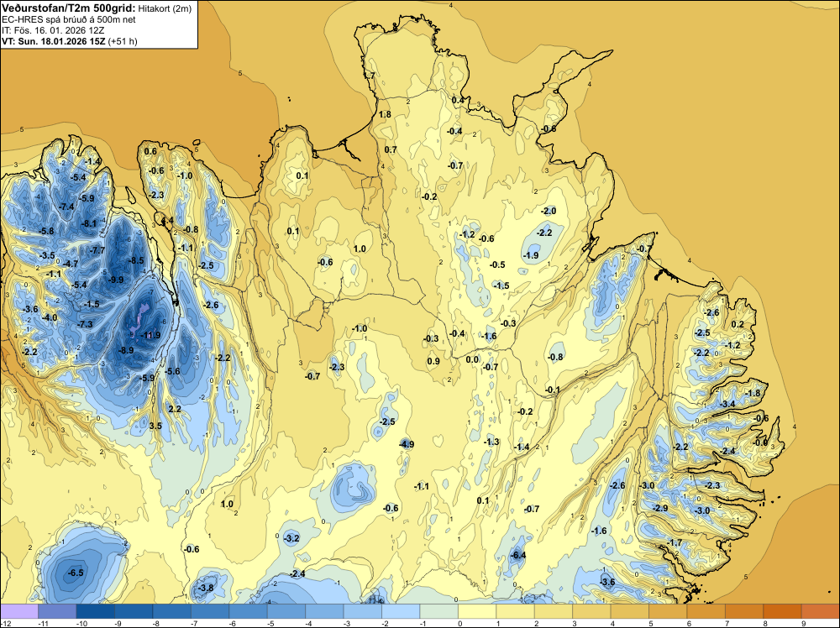The image size is (840, 628).
Task: Click the 0.0 temperature label
Action: pos(472,360)
